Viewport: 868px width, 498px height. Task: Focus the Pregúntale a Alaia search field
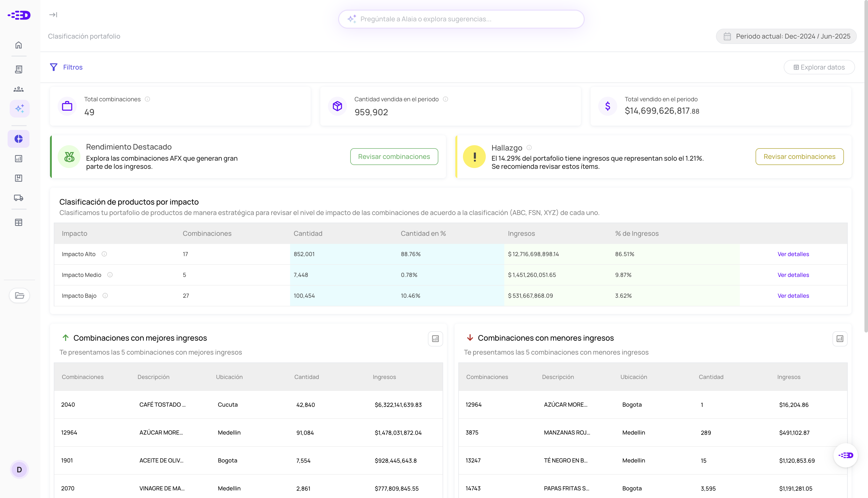coord(461,19)
